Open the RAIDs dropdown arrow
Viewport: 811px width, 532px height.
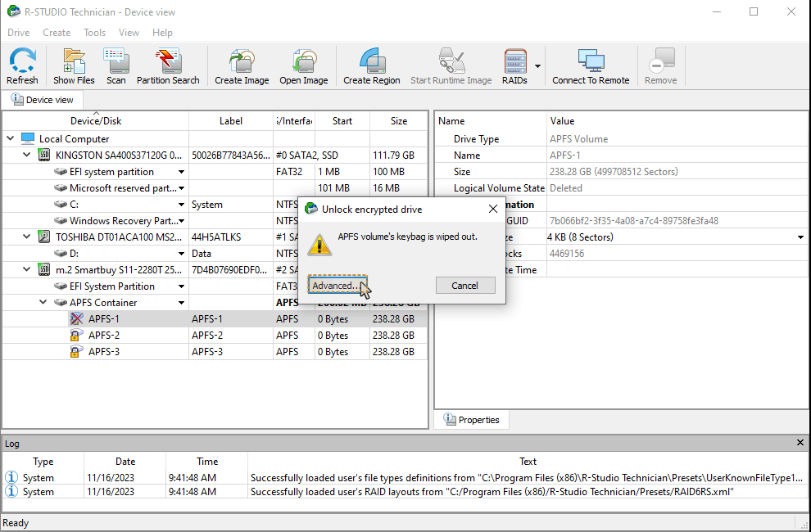tap(538, 66)
